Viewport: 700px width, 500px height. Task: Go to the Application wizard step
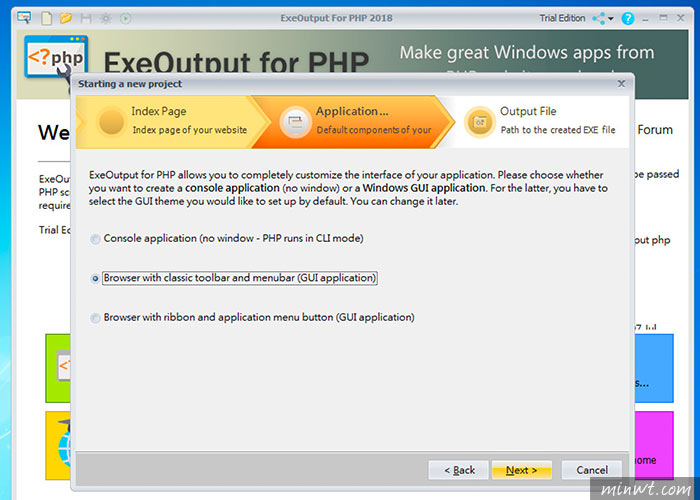pyautogui.click(x=353, y=121)
